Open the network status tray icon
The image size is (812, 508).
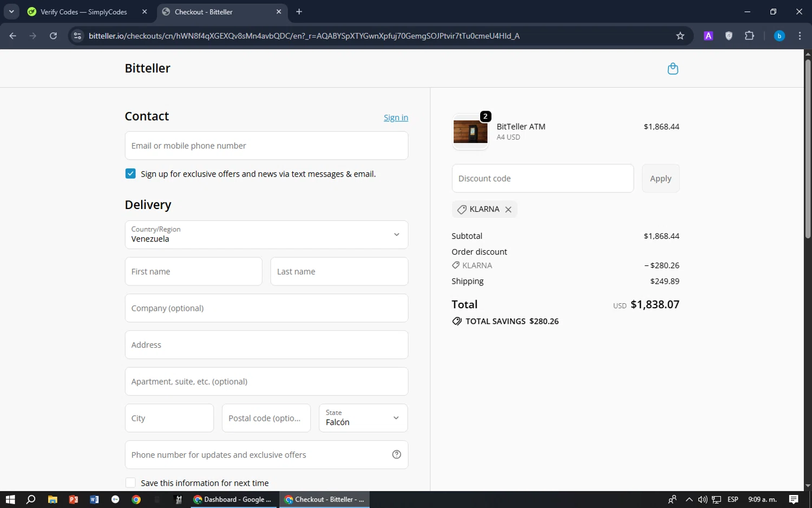[x=717, y=499]
